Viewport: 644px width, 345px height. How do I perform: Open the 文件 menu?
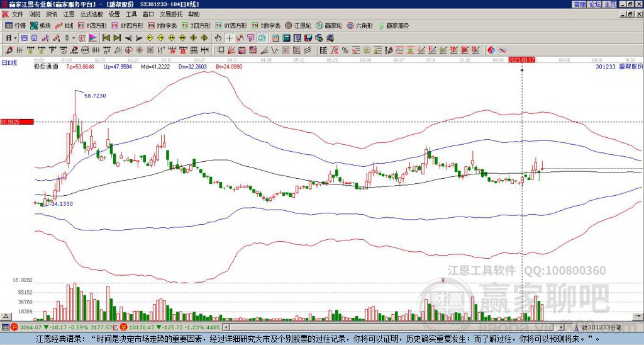pos(18,14)
